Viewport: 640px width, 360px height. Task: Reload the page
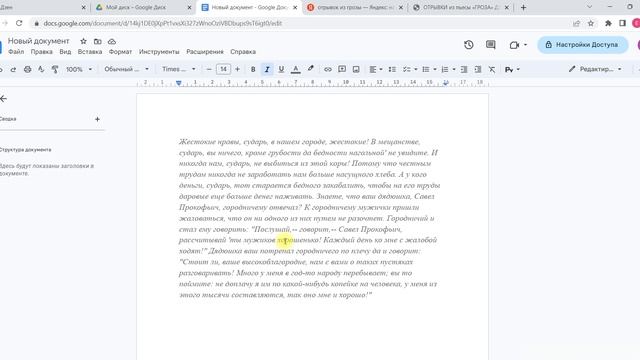(19, 23)
